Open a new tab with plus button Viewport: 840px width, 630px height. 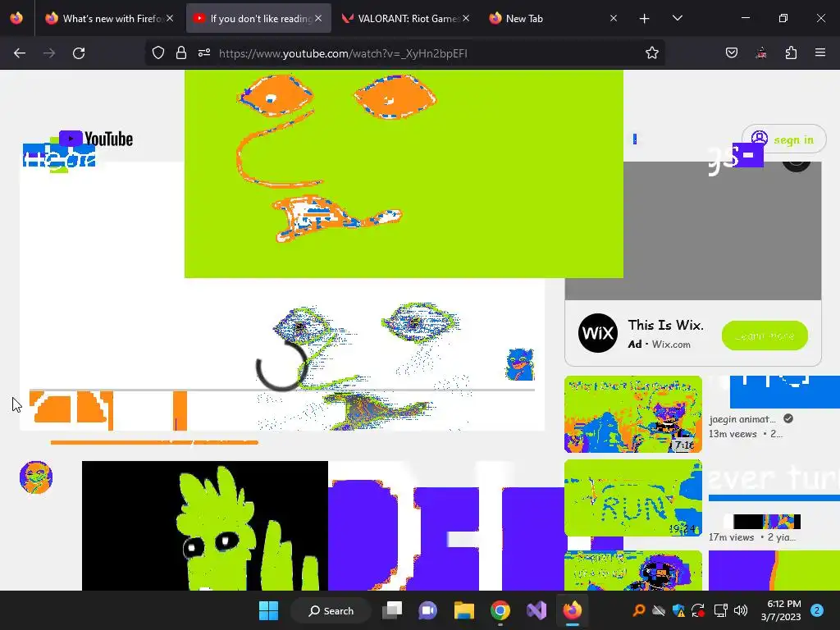coord(645,19)
